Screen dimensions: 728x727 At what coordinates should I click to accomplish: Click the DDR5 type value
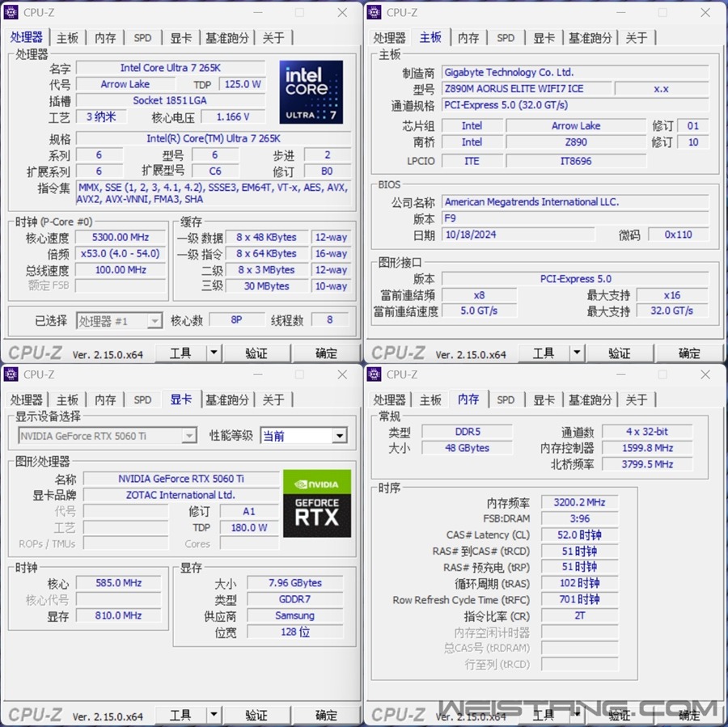pos(468,431)
